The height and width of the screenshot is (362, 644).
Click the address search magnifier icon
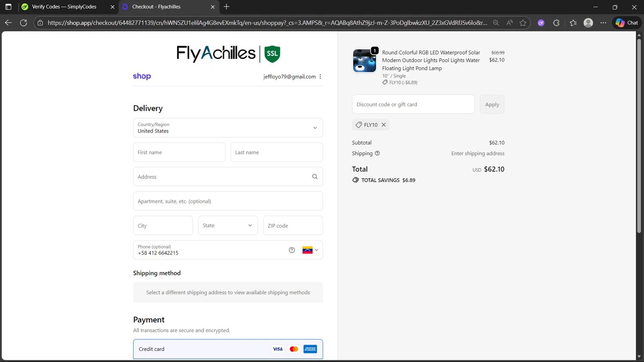click(315, 177)
